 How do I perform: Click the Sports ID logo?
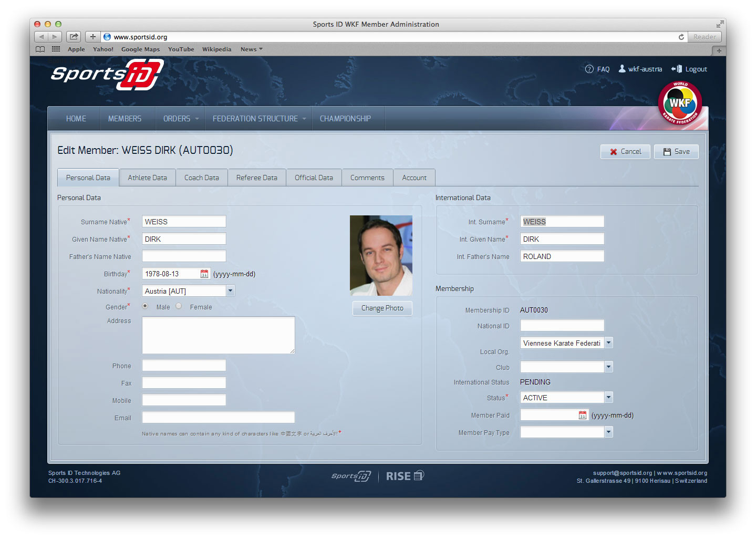click(107, 75)
